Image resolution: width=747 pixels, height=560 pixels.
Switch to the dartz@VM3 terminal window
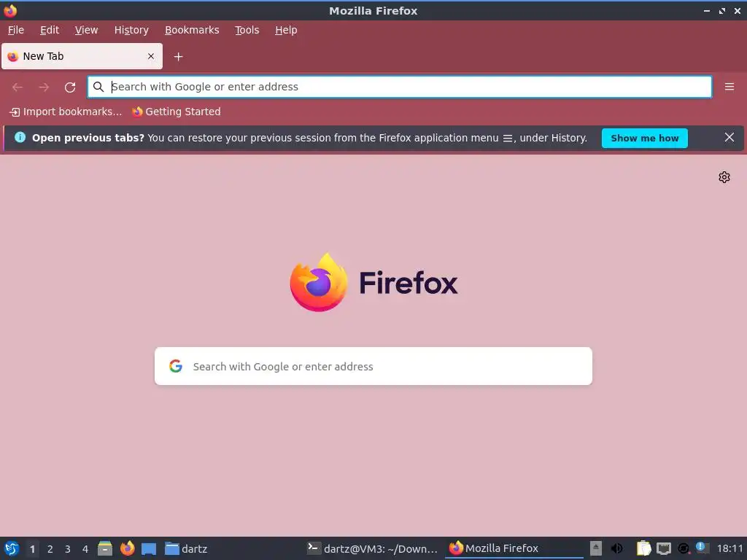pos(372,548)
